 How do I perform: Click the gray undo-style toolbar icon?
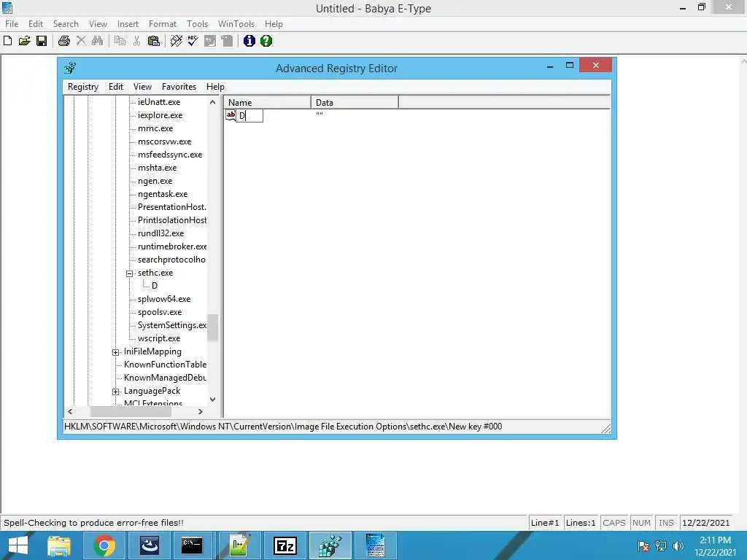tap(209, 41)
